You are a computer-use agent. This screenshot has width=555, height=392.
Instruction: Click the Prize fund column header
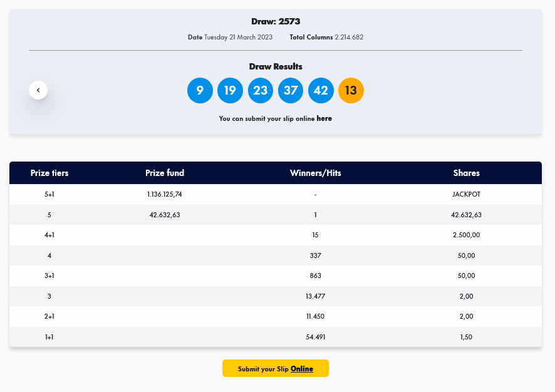[165, 173]
